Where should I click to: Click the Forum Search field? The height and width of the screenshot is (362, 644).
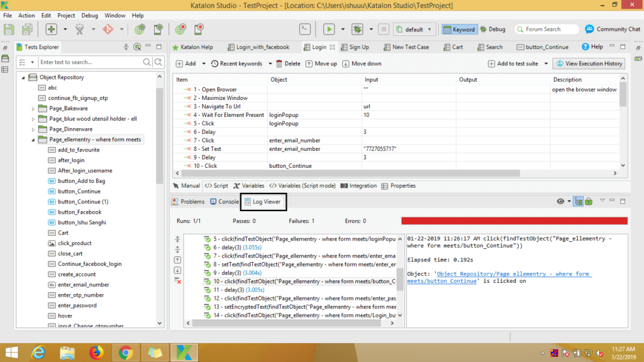[547, 29]
